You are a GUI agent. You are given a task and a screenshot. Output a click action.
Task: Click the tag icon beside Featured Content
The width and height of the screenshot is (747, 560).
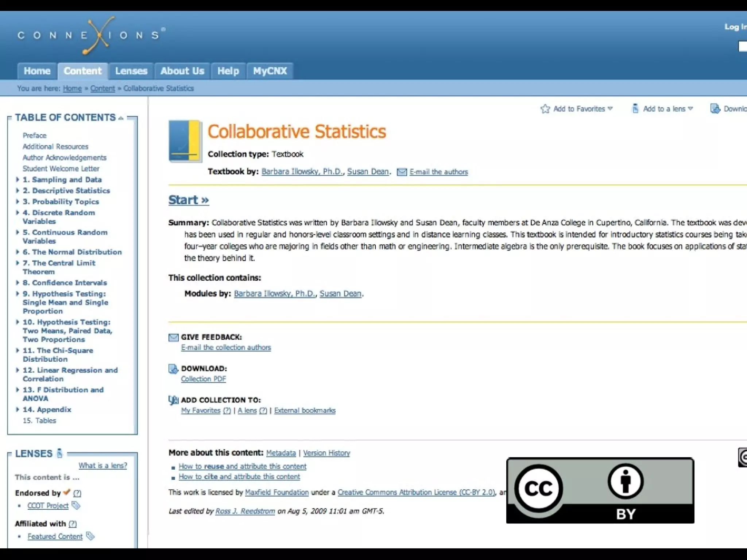pyautogui.click(x=90, y=536)
